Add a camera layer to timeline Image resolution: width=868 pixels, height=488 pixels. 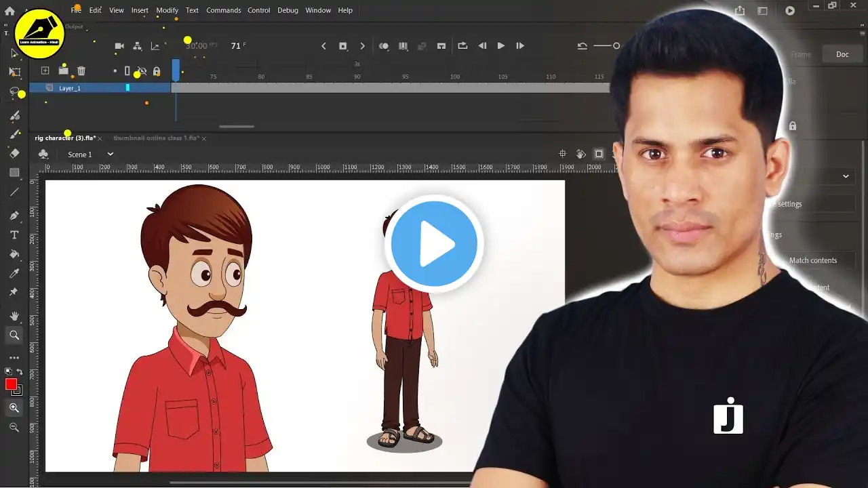119,46
